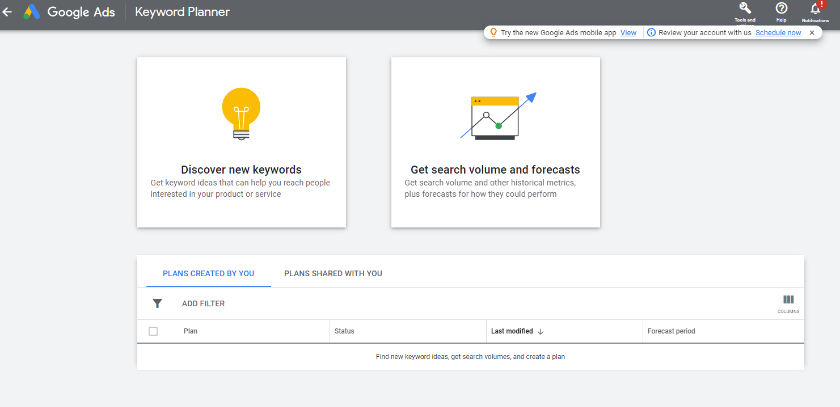The image size is (840, 407).
Task: Click the Schedule now link
Action: (778, 33)
